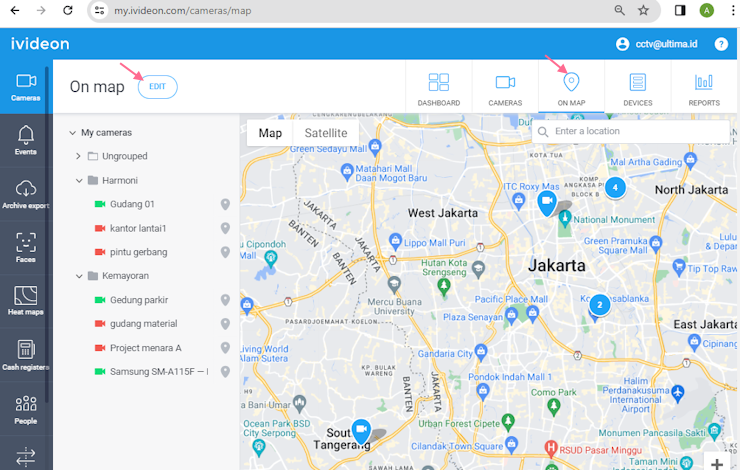Click the arrows icon below People

(x=25, y=456)
